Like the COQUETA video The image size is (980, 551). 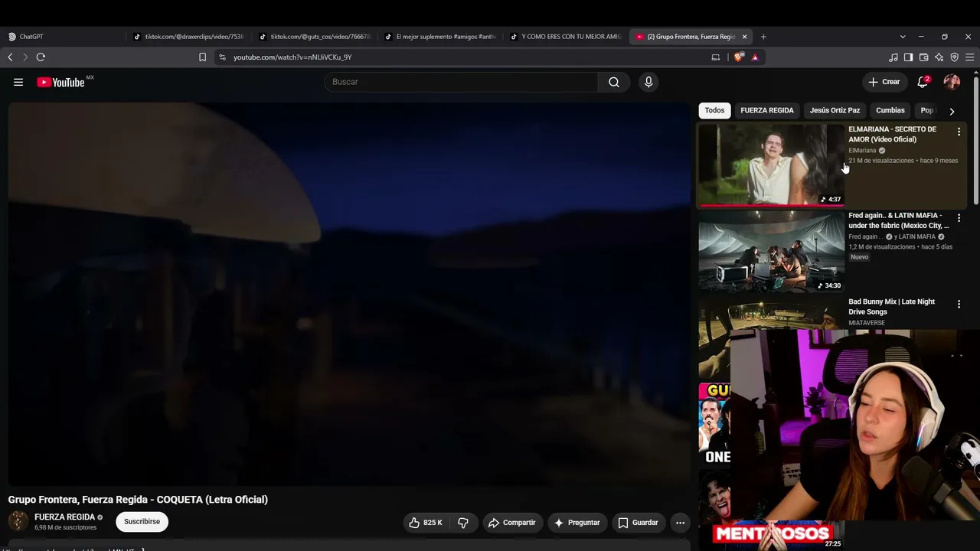[x=425, y=523]
